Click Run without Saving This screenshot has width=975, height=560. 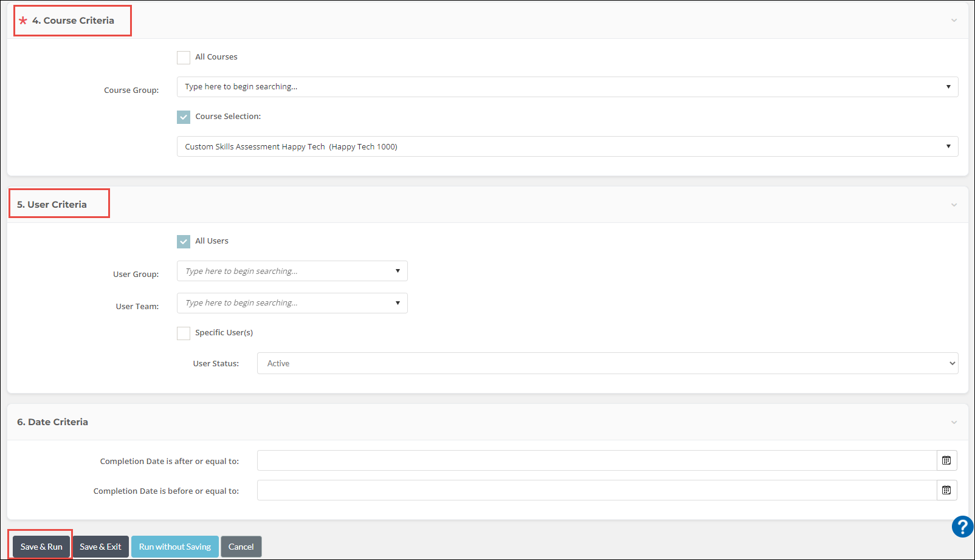(x=174, y=547)
